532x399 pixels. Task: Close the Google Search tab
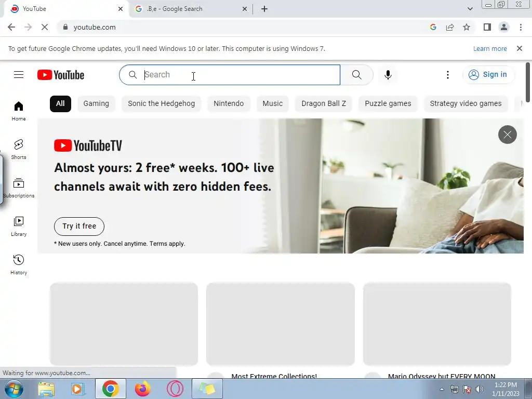click(x=245, y=9)
